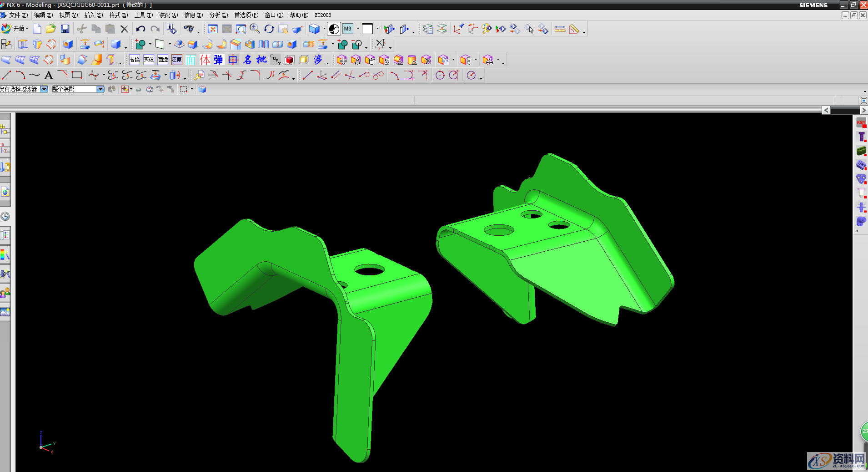Open the 分析 (Analysis) menu
The height and width of the screenshot is (472, 868).
click(218, 15)
